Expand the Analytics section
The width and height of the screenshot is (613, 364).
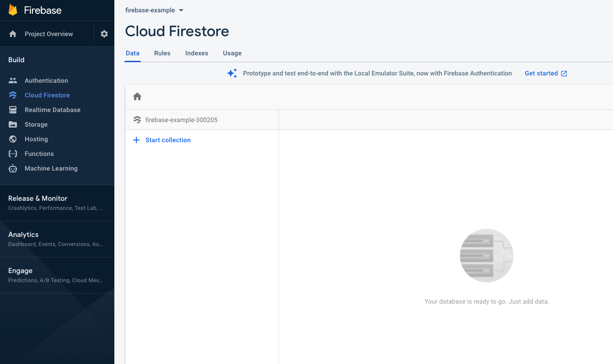coord(57,239)
